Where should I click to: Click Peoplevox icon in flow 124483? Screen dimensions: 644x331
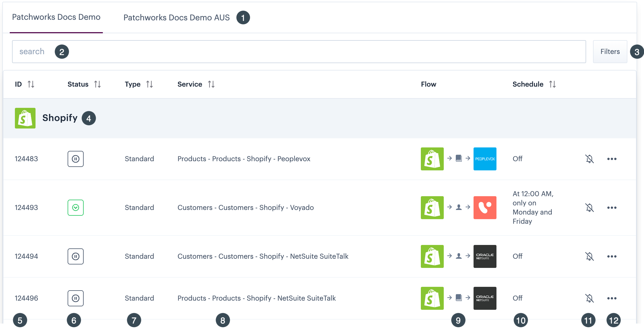click(485, 159)
